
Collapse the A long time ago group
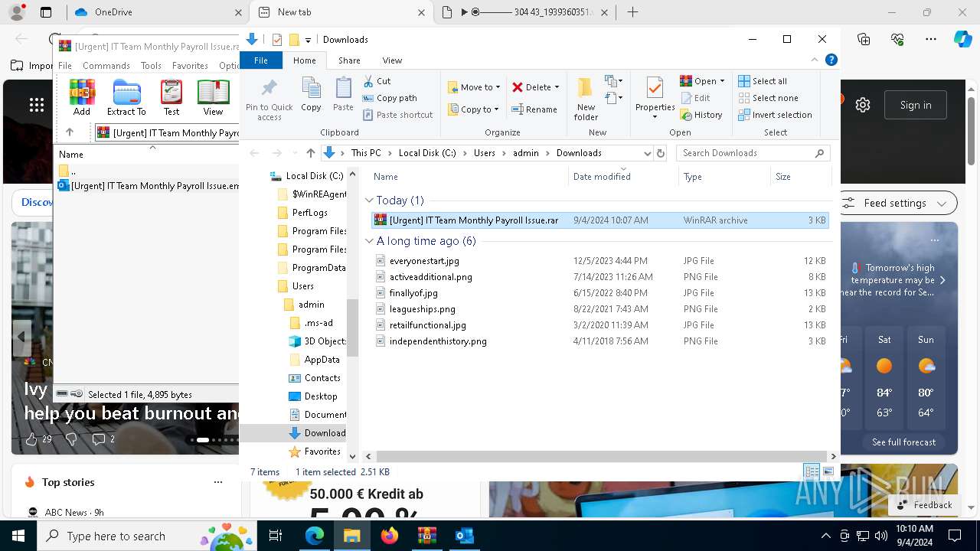click(370, 241)
